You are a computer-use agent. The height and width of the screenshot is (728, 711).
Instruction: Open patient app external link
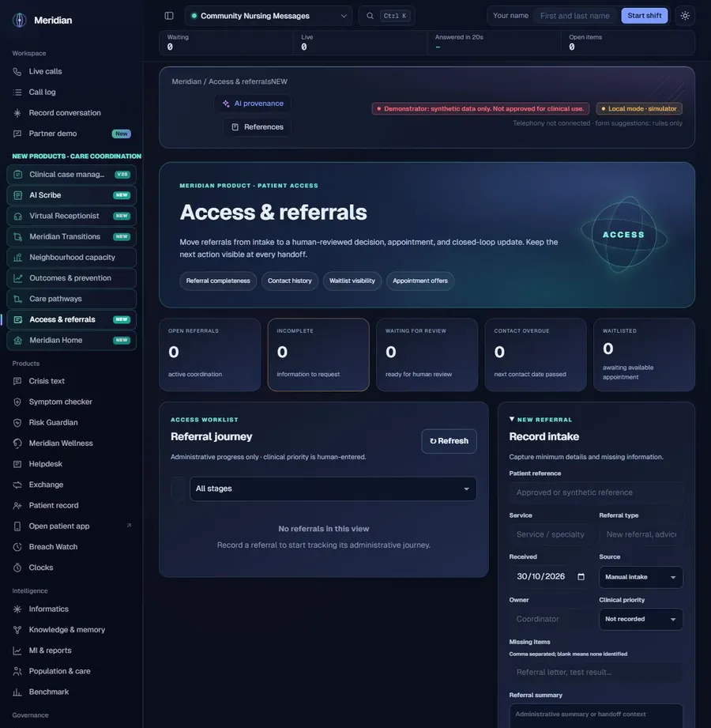[71, 526]
